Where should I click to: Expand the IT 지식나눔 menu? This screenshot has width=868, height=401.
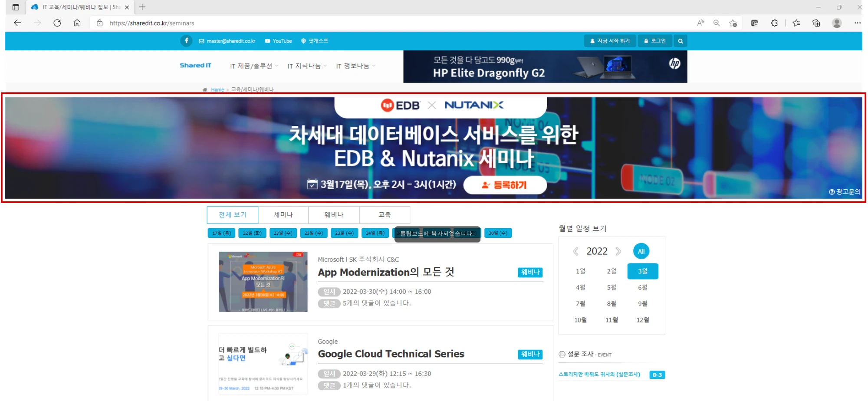[307, 66]
